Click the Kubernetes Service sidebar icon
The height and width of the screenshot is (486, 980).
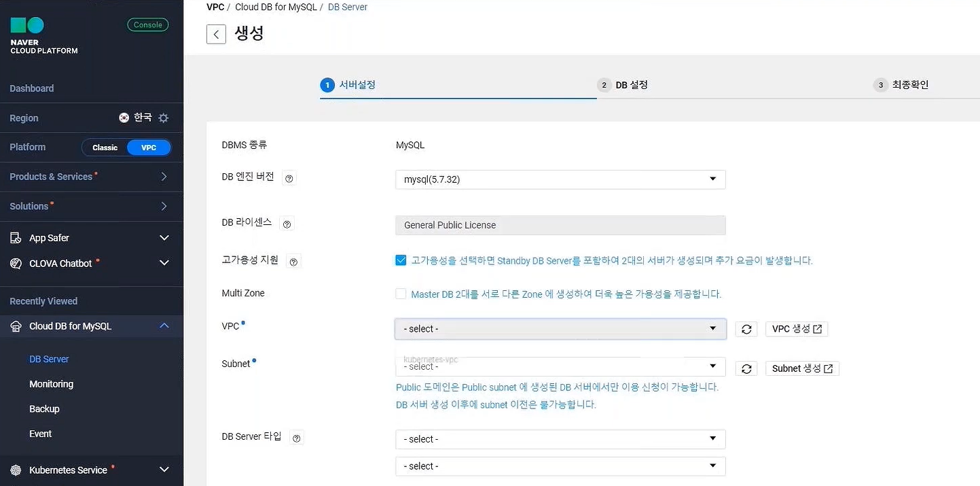pos(16,470)
